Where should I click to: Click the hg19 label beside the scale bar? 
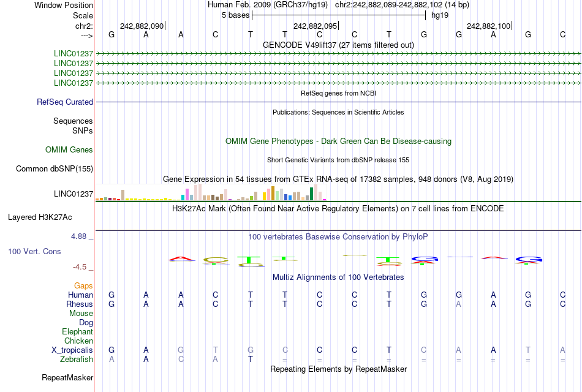pyautogui.click(x=440, y=15)
